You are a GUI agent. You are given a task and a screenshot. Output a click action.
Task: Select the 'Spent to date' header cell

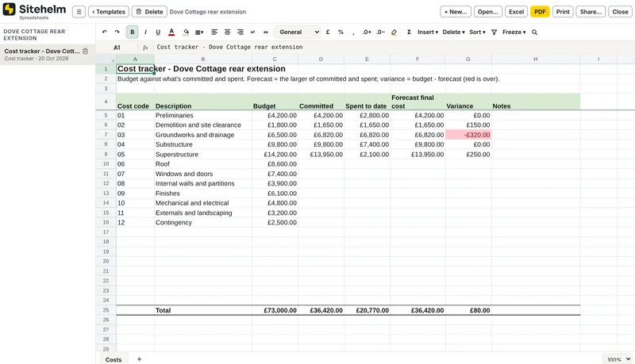(x=367, y=102)
